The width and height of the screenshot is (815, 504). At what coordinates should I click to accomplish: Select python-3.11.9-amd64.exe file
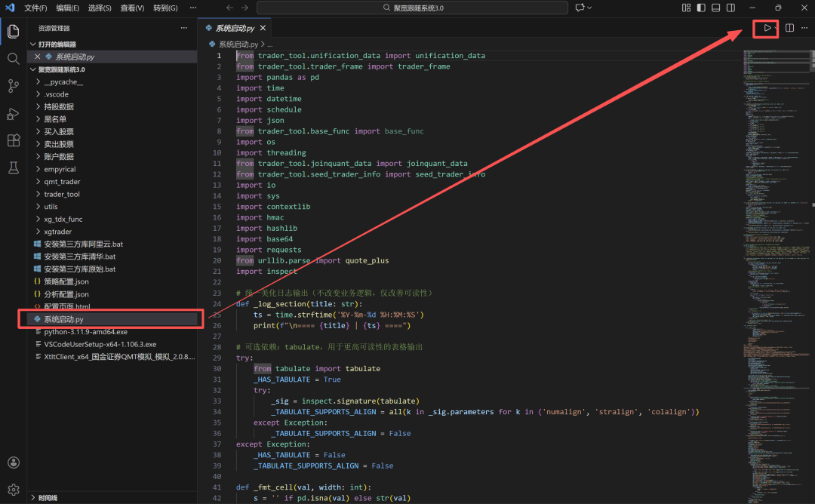(85, 331)
